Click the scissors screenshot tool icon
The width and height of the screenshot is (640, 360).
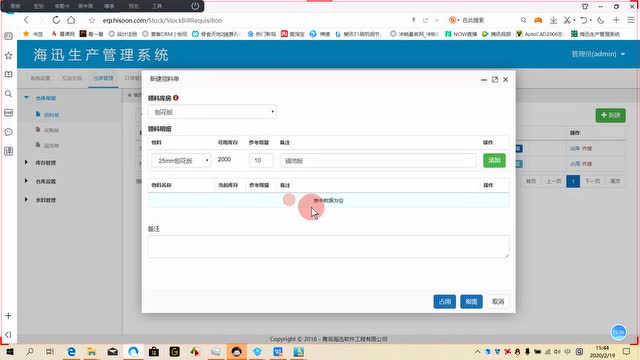point(567,20)
